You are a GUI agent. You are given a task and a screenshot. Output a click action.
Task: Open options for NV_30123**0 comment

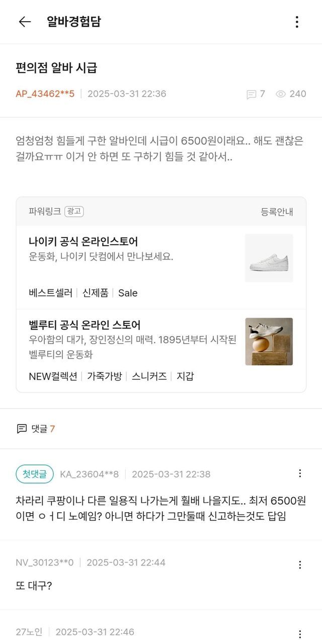(x=300, y=565)
